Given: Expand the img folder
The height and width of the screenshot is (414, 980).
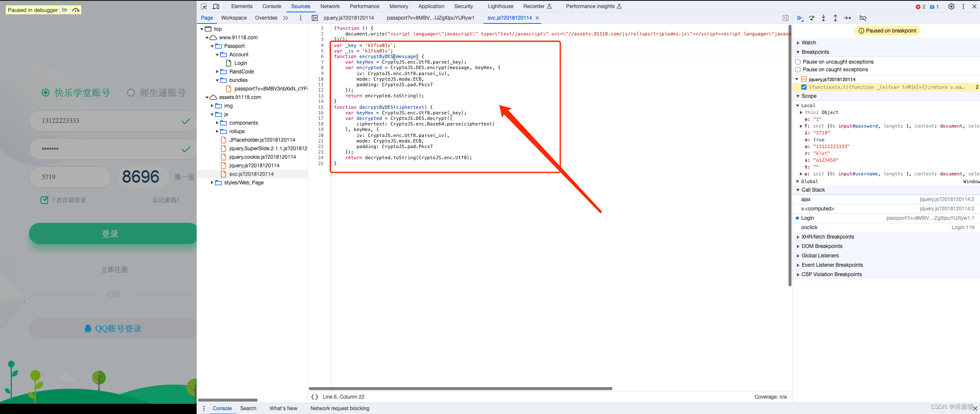Looking at the screenshot, I should click(x=212, y=106).
